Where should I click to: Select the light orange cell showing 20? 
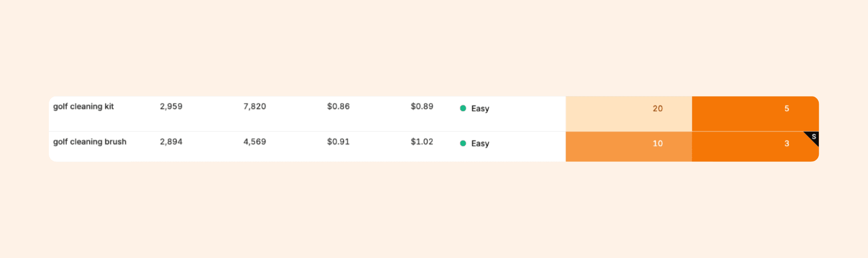[x=629, y=113]
